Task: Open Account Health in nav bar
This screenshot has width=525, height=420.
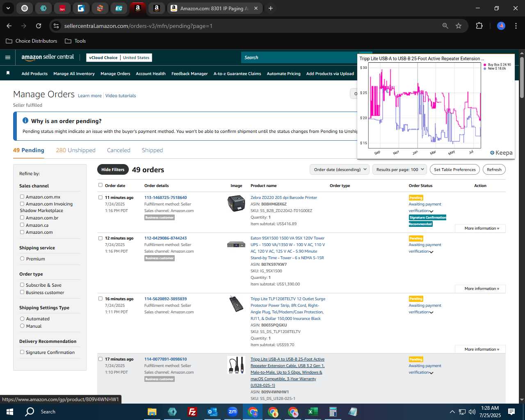Action: (151, 73)
